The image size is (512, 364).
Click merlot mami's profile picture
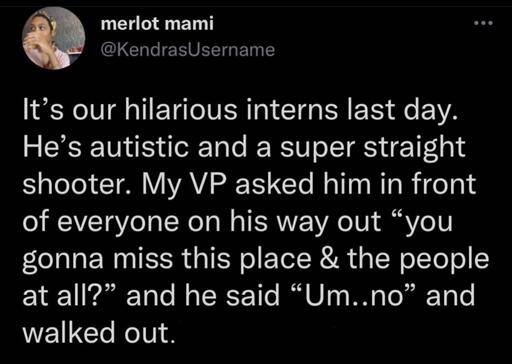coord(53,38)
